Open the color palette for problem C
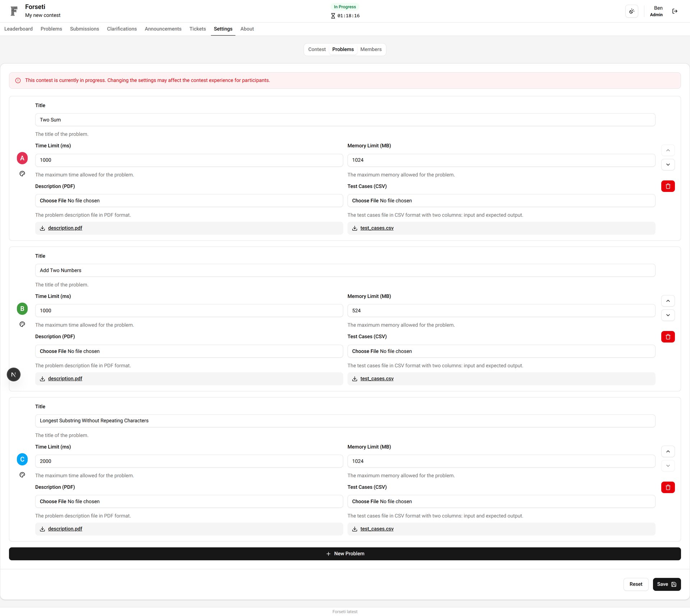Viewport: 690px width, 616px height. coord(22,474)
